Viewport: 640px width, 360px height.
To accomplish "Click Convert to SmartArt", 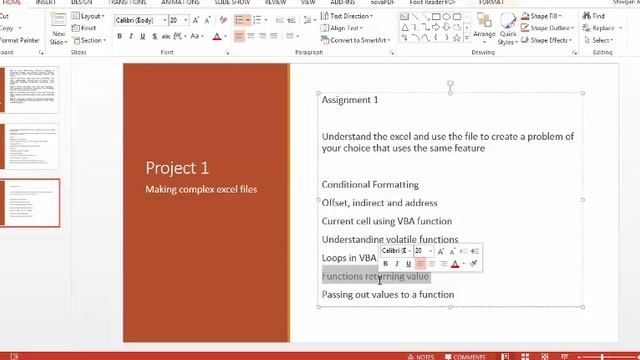I will 356,40.
